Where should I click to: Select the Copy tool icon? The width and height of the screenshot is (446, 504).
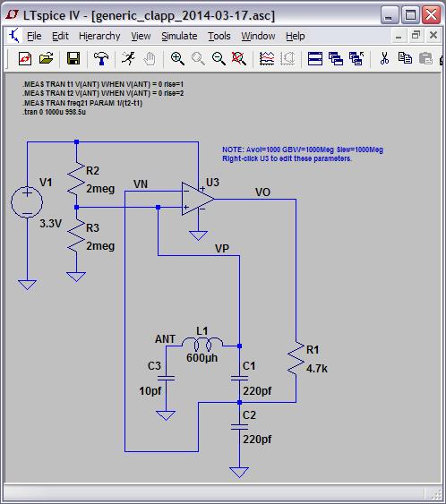point(405,58)
